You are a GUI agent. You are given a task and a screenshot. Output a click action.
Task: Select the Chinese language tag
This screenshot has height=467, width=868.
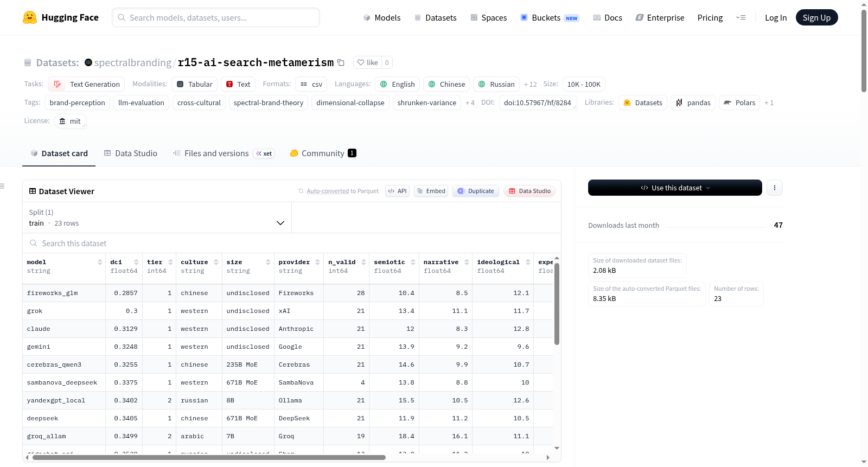[x=446, y=84]
